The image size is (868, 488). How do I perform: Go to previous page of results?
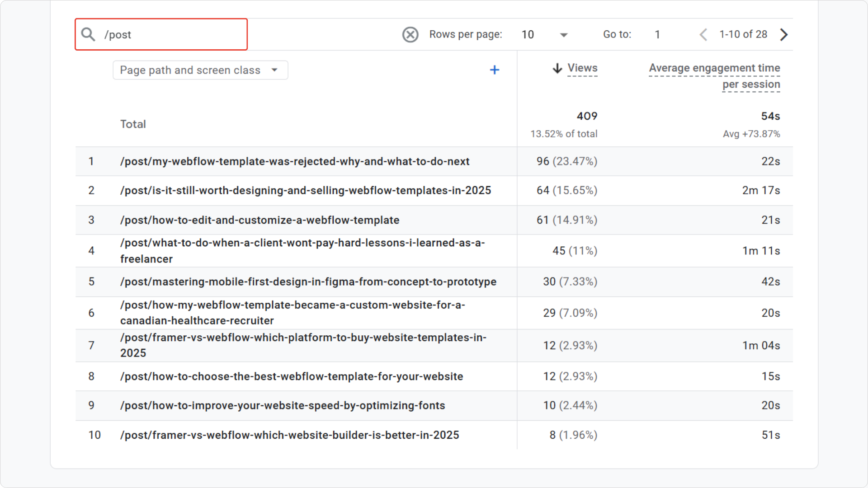click(x=703, y=34)
